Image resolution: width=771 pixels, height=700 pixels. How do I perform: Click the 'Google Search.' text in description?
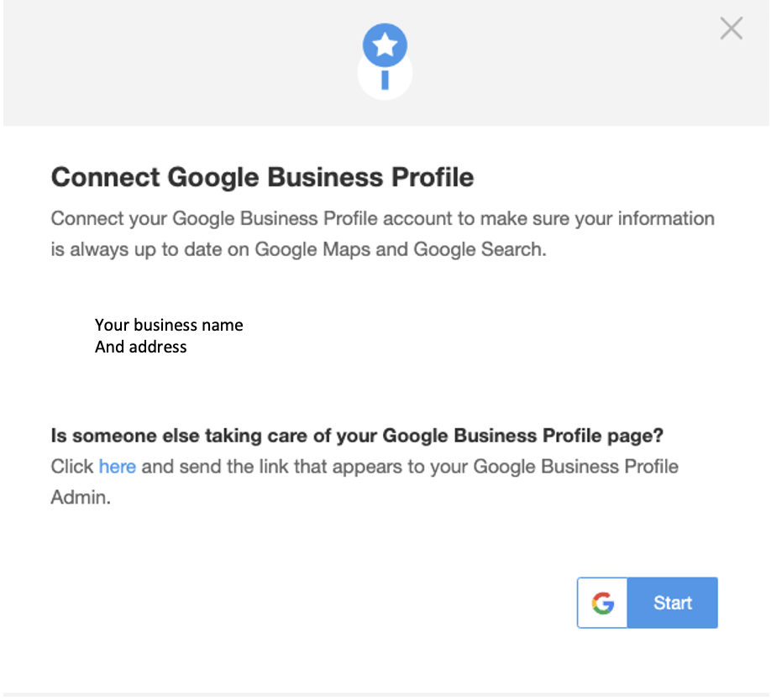480,249
